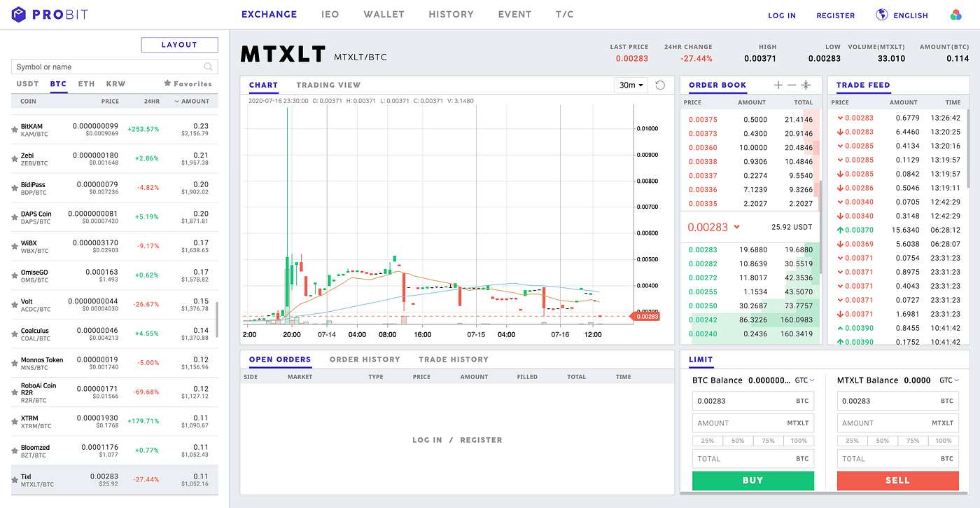
Task: Refresh the chart with the reload icon
Action: pos(660,85)
